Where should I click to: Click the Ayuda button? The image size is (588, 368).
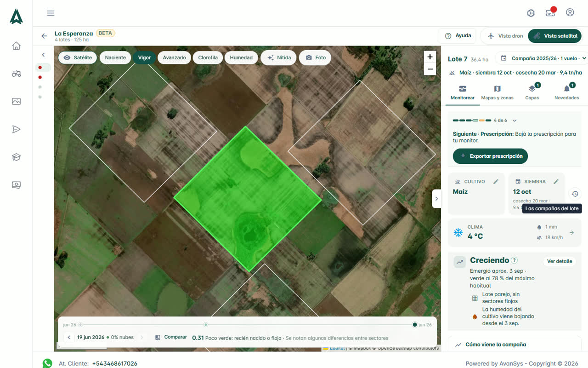coord(458,36)
